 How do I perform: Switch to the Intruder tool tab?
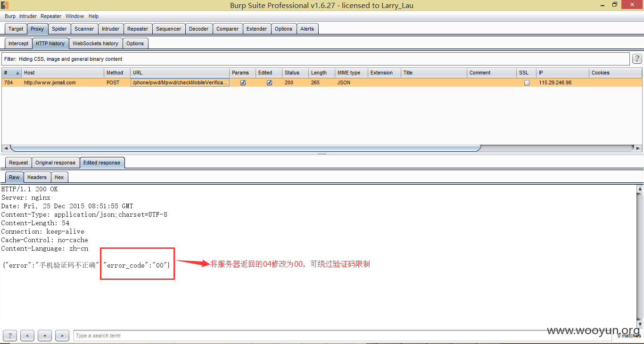coord(111,29)
